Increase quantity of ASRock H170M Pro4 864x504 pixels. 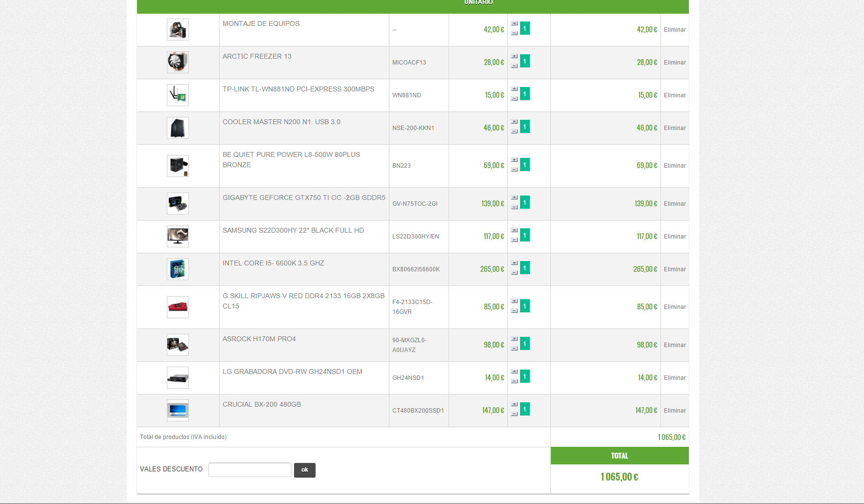(514, 339)
